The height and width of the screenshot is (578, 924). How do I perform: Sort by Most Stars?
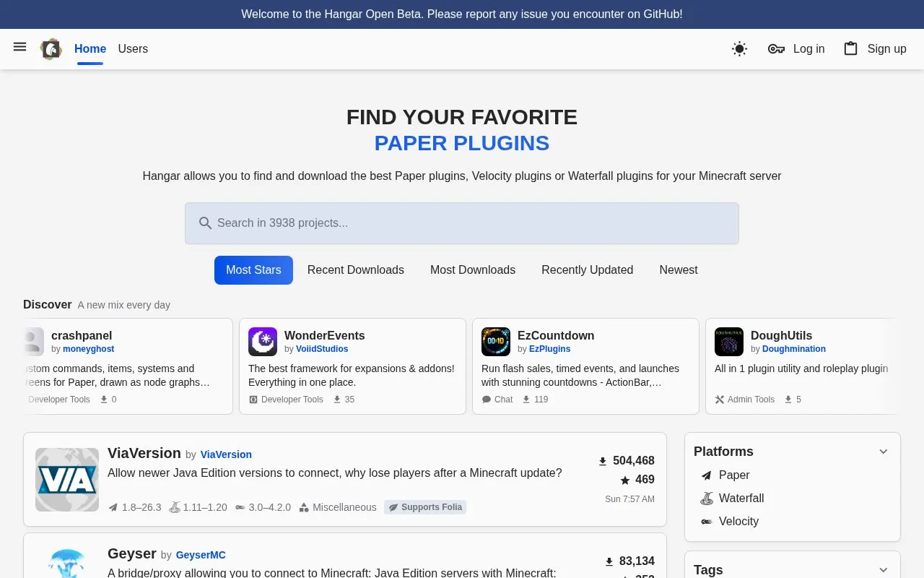[x=253, y=270]
